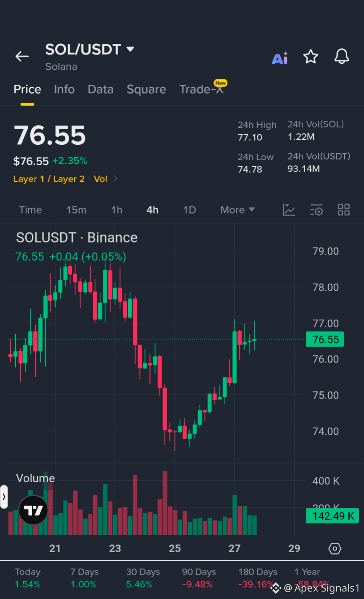Tap the Volume indicator label
The width and height of the screenshot is (364, 599).
35,478
